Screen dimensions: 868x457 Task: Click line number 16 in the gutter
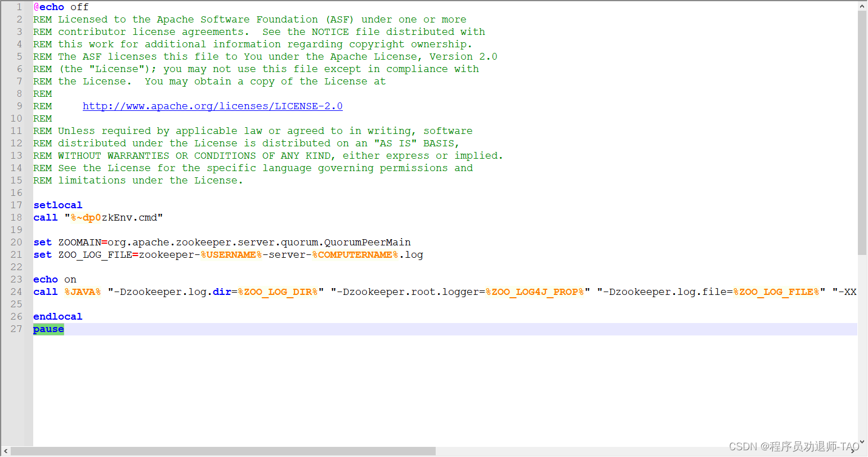(x=16, y=192)
